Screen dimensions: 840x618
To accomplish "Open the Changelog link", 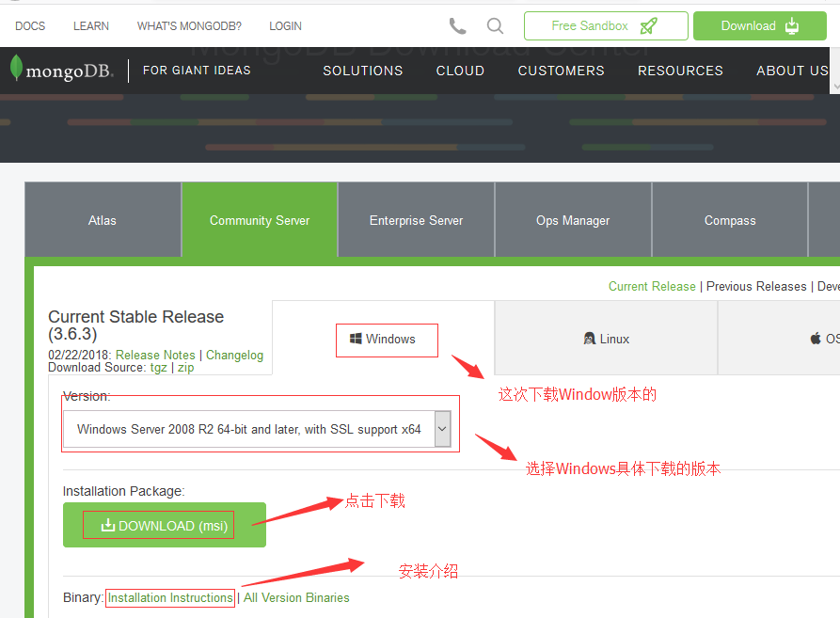I will click(234, 355).
